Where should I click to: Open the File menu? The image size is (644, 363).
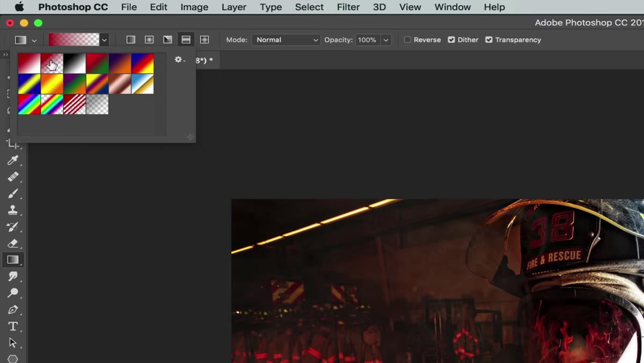pos(129,7)
